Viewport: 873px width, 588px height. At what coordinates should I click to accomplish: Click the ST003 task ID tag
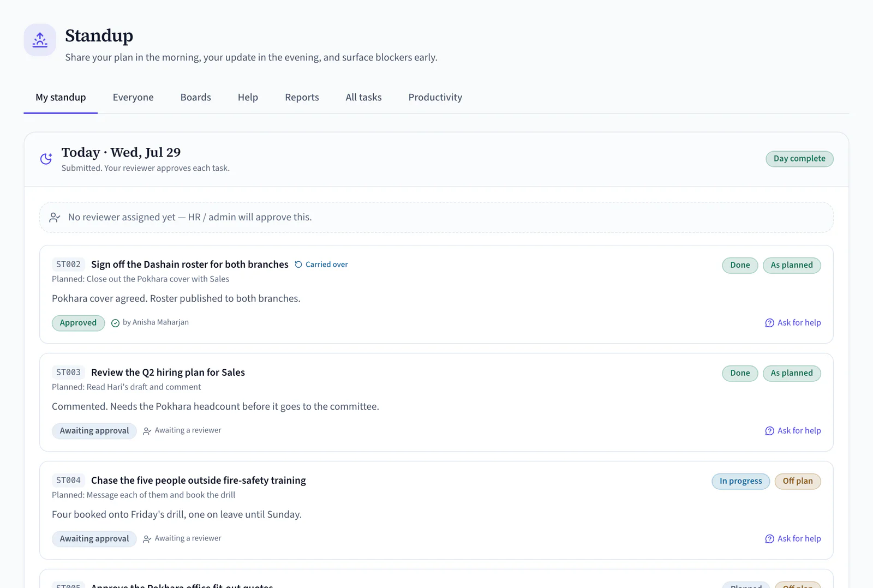click(68, 373)
